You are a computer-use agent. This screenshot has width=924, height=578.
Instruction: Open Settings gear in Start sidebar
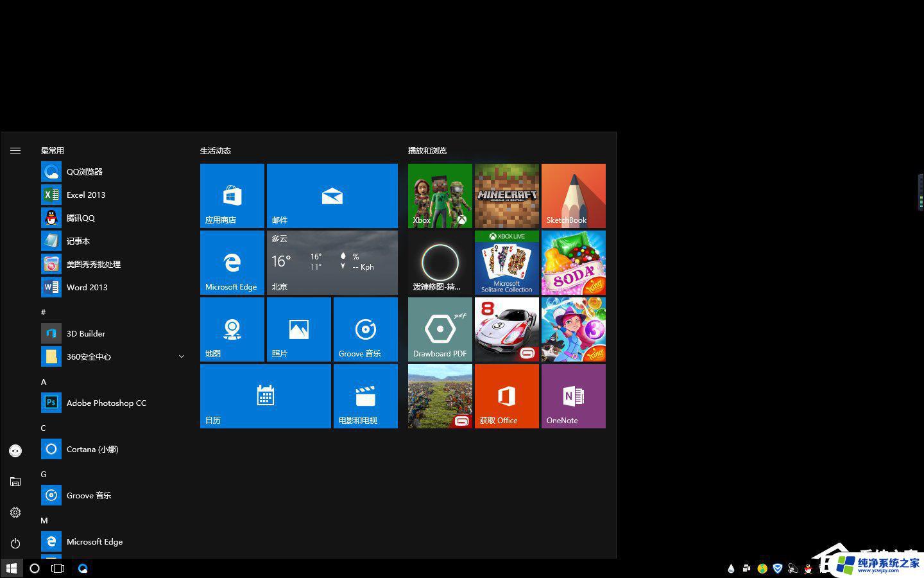[15, 512]
